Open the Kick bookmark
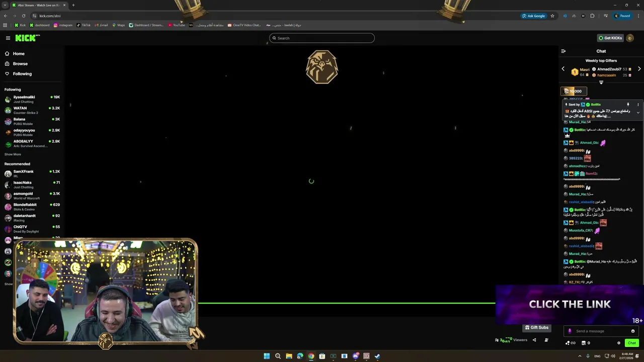This screenshot has width=644, height=362. pos(20,25)
